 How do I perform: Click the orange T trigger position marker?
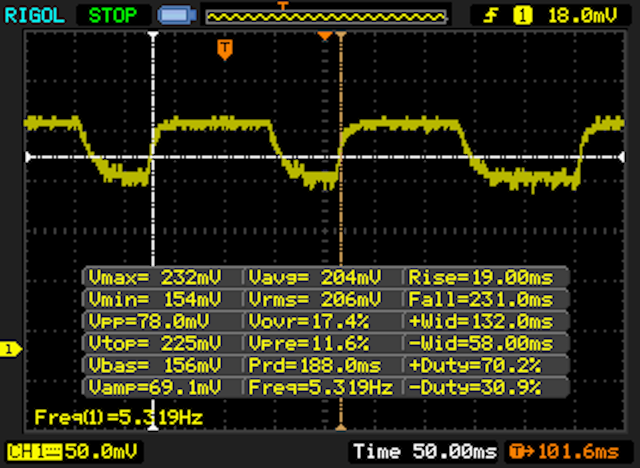tap(225, 48)
